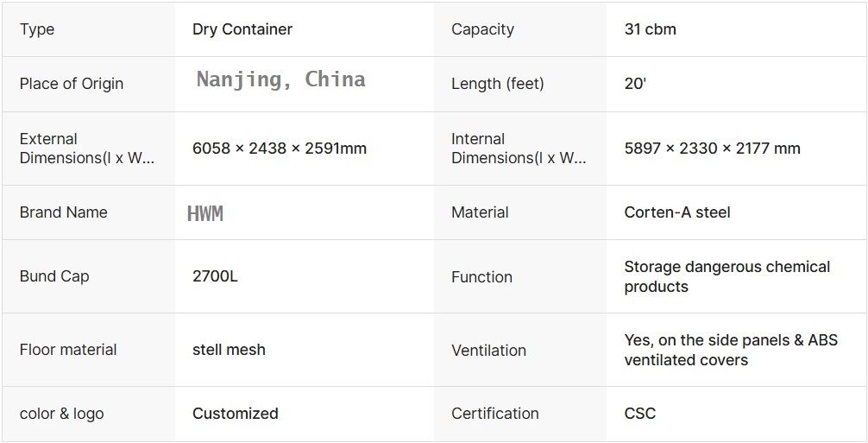This screenshot has width=868, height=443.
Task: Click the 'Customized' color & logo value
Action: pyautogui.click(x=235, y=414)
